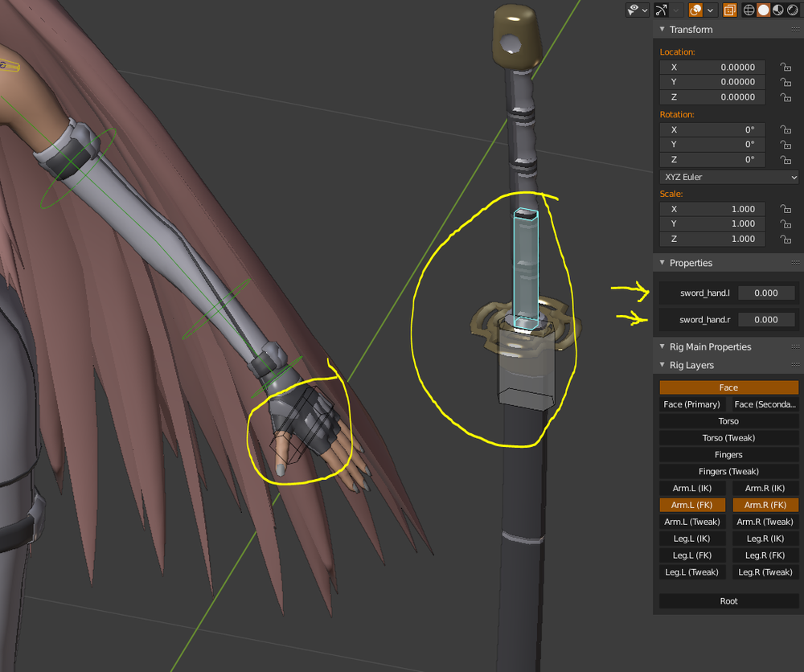Show Leg.R (FK) layer

[x=765, y=555]
